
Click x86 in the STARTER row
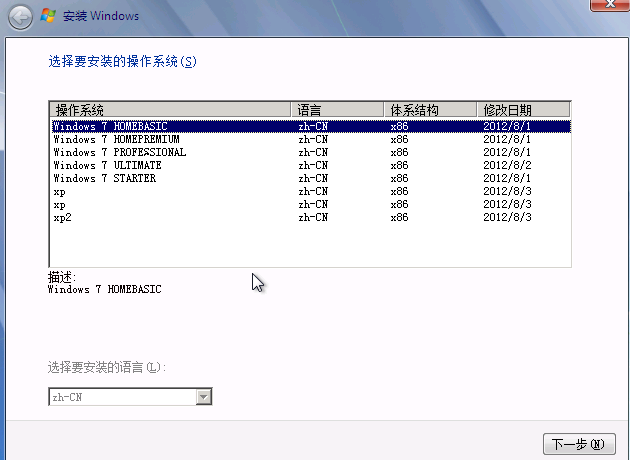[399, 178]
